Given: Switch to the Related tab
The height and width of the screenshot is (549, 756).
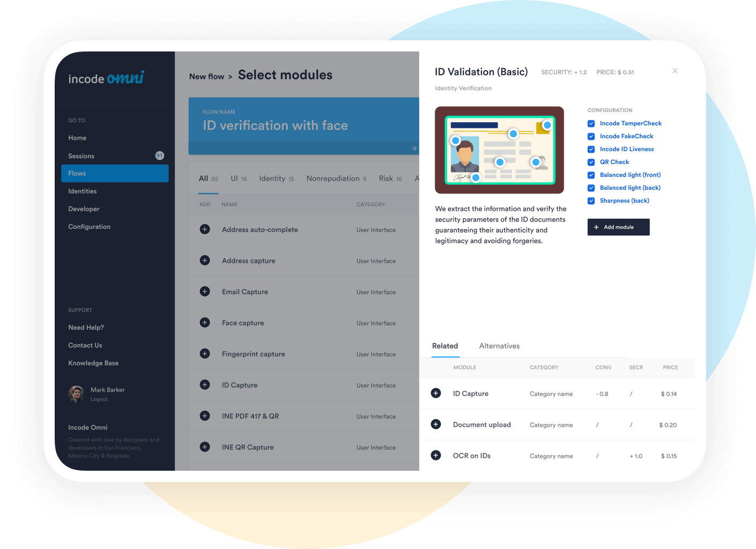Looking at the screenshot, I should coord(445,346).
